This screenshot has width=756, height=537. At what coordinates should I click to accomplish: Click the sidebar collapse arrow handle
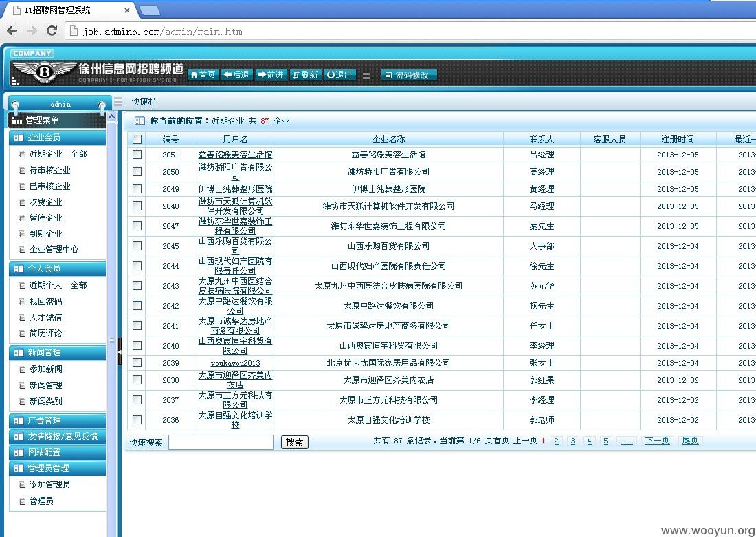tap(120, 352)
